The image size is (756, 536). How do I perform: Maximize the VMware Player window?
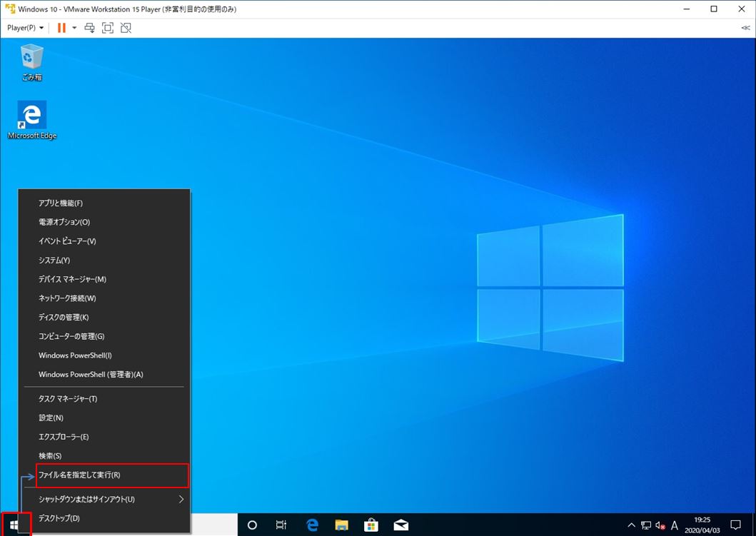[x=714, y=9]
